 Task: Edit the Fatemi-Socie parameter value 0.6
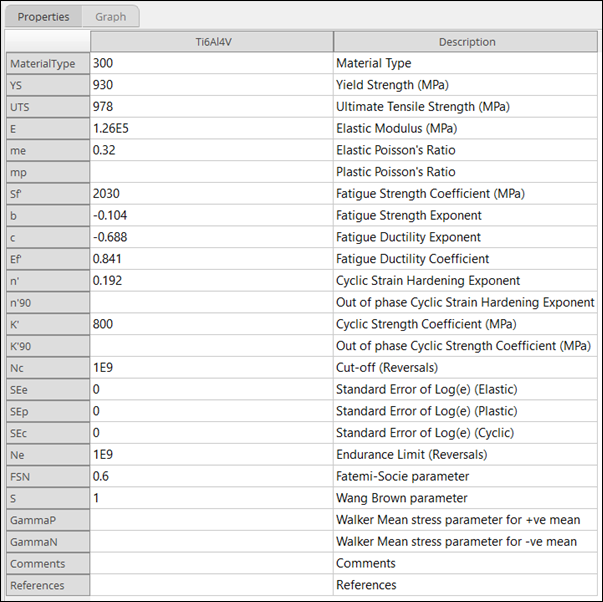click(x=211, y=476)
